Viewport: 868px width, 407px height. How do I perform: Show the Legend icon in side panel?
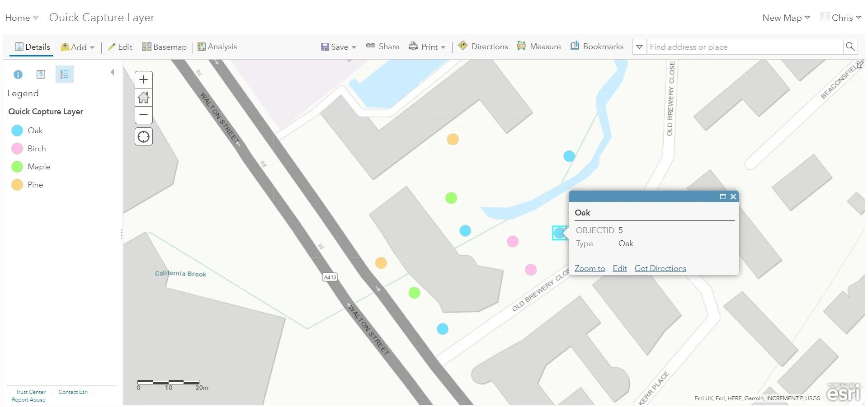coord(64,75)
